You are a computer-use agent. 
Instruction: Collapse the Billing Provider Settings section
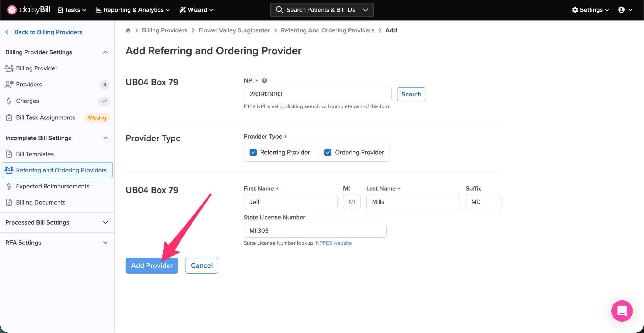pyautogui.click(x=105, y=52)
